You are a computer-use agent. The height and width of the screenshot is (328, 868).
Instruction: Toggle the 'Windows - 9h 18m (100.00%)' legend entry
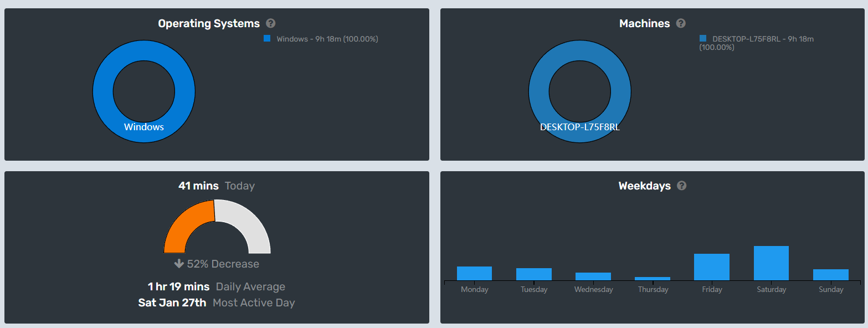(321, 39)
